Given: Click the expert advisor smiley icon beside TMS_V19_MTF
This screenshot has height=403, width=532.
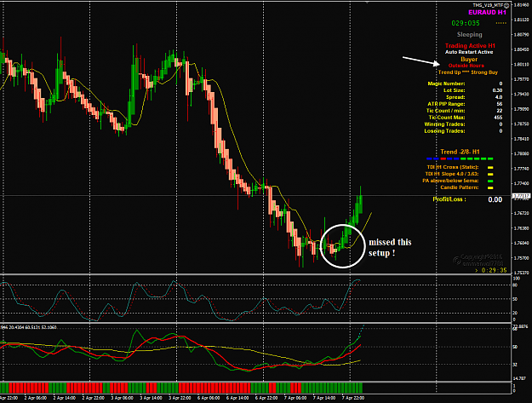Looking at the screenshot, I should tap(506, 5).
